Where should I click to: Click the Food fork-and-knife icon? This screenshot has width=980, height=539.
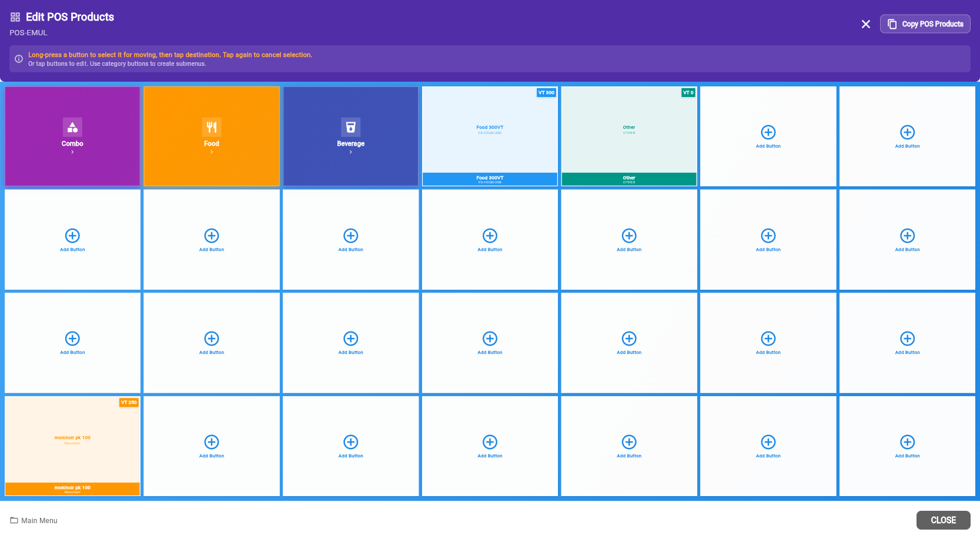point(212,127)
